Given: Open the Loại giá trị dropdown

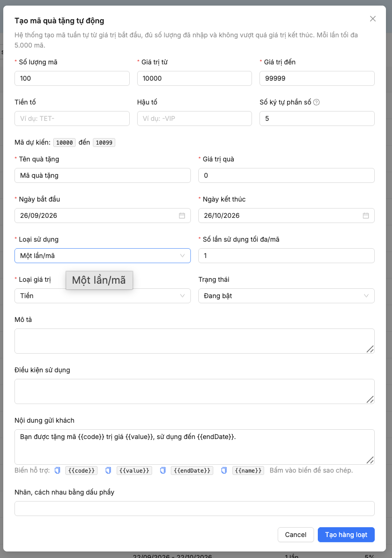Looking at the screenshot, I should (103, 296).
